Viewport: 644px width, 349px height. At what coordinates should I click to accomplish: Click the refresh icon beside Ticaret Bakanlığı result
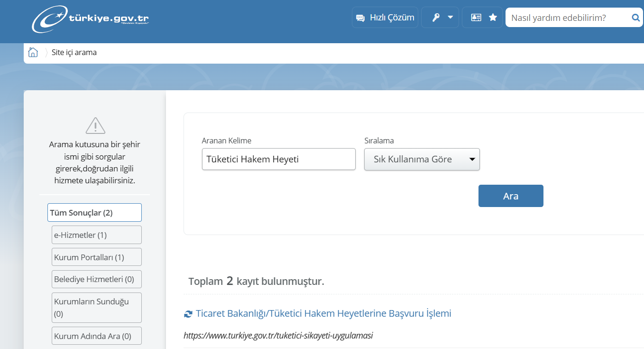pos(188,314)
